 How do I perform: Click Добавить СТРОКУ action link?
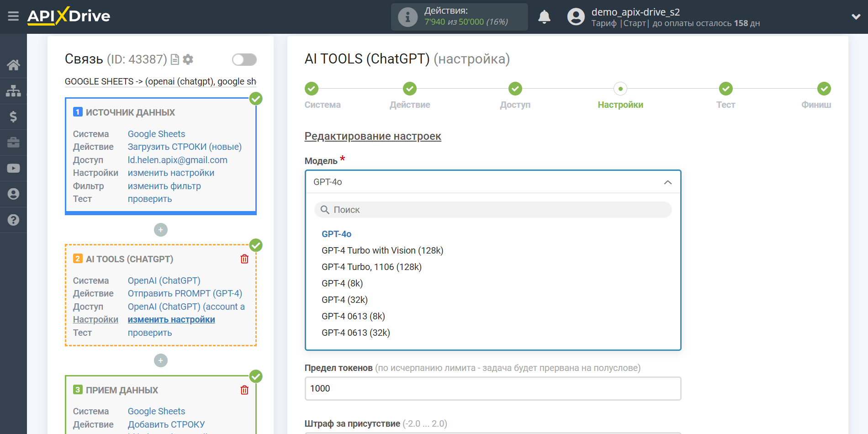tap(166, 424)
